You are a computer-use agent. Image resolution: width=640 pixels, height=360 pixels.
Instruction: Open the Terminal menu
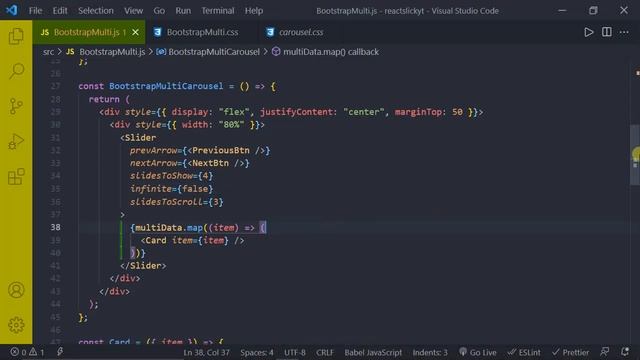(218, 11)
